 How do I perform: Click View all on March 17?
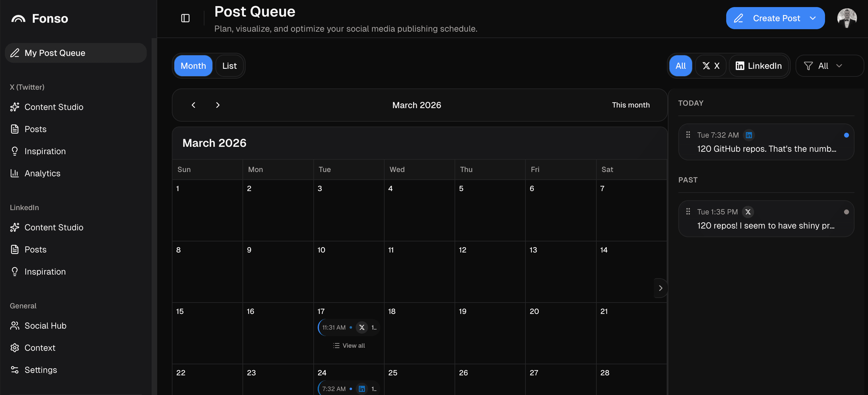point(349,346)
